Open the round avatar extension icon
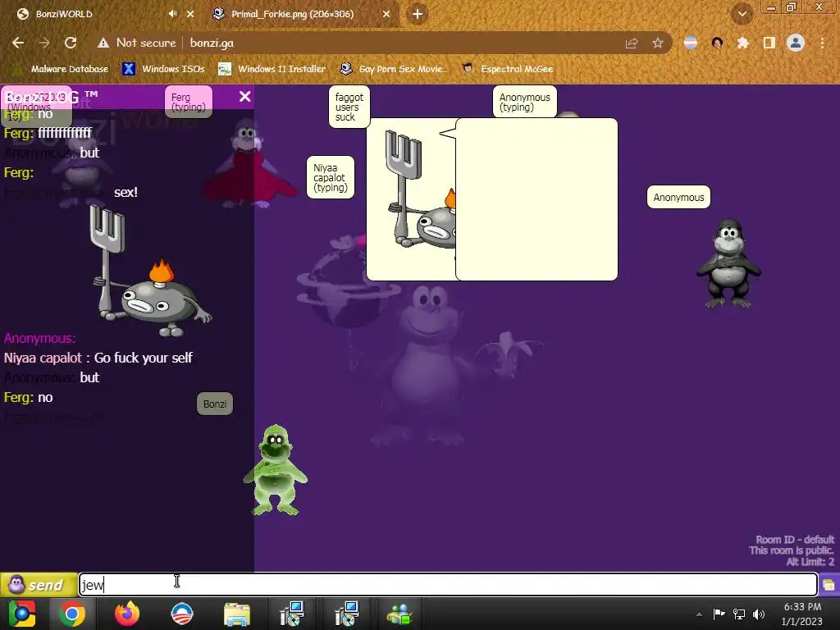The height and width of the screenshot is (630, 840). (x=717, y=43)
